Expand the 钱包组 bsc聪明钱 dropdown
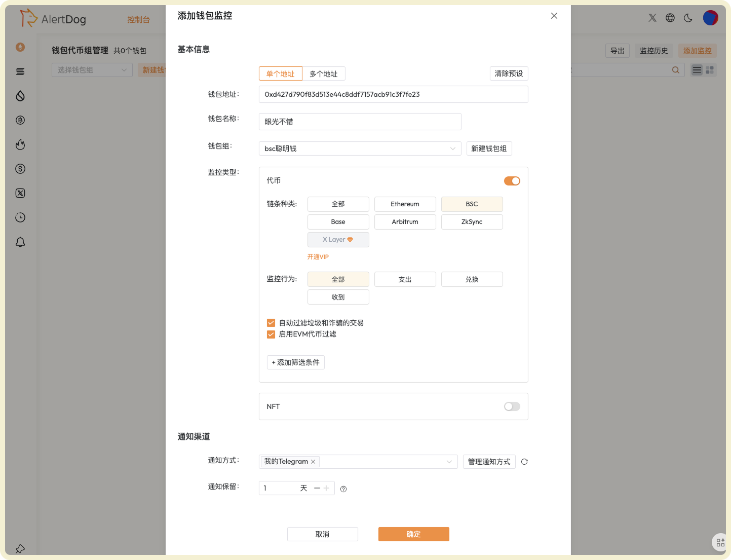The image size is (731, 560). [360, 148]
